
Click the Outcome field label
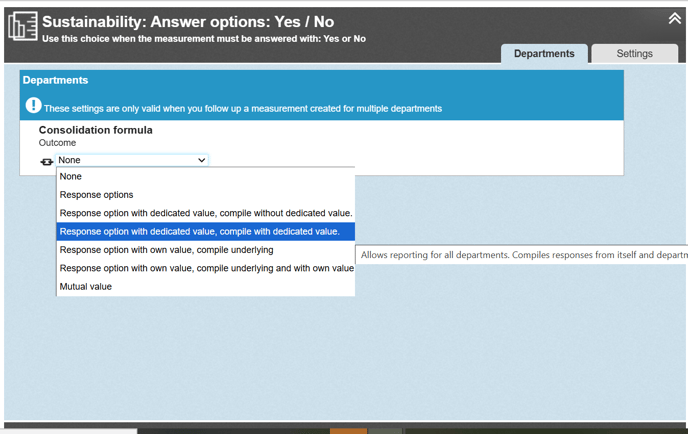coord(57,143)
